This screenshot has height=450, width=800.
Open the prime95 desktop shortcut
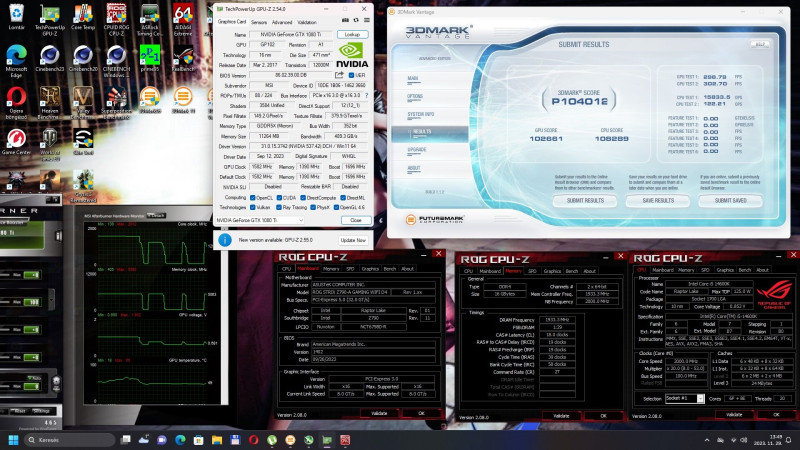pos(149,59)
